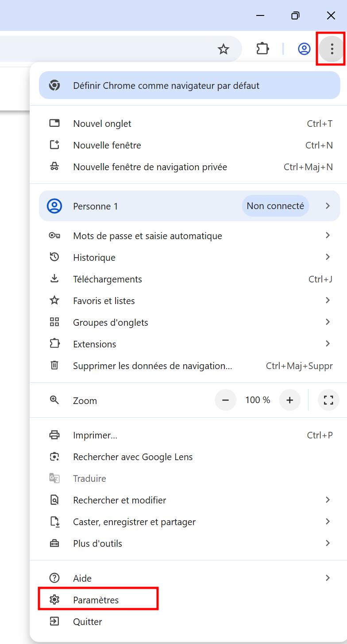Open the three-dot Chrome menu button
Viewport: 347px width, 644px height.
[332, 49]
